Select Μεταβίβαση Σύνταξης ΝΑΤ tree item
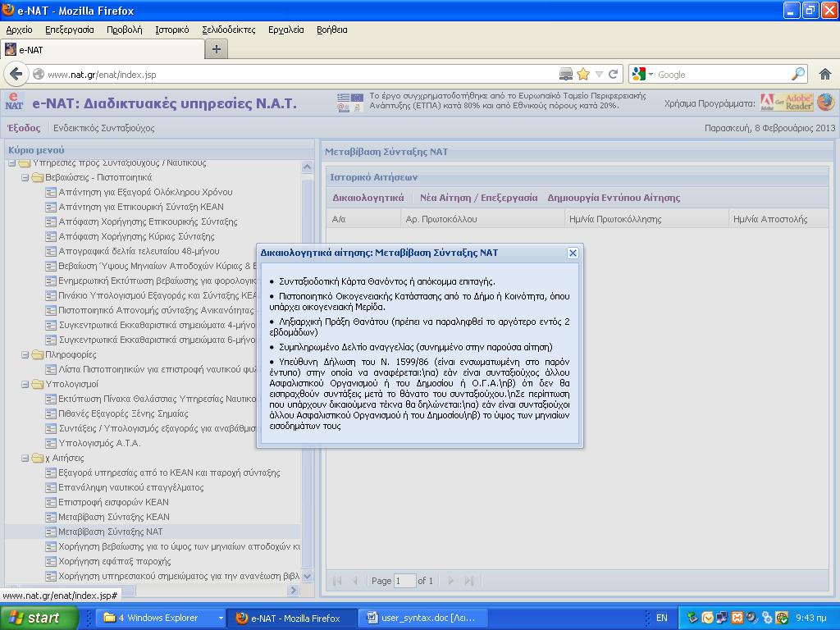Screen dimensions: 840x630 [x=111, y=532]
